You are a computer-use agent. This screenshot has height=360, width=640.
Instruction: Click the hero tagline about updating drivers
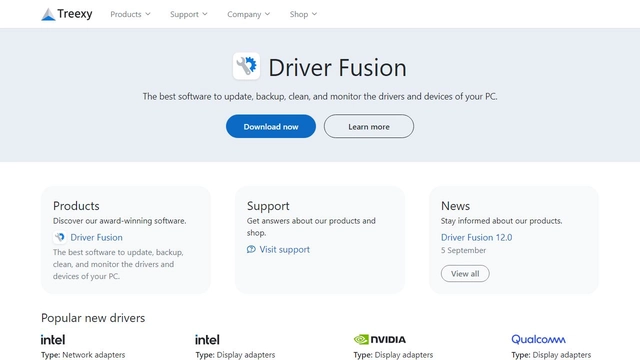click(x=320, y=97)
